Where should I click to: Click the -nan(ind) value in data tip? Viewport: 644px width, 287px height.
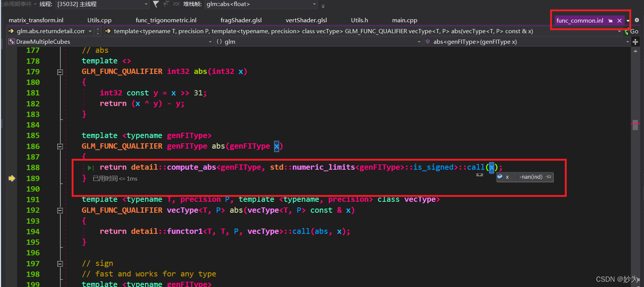click(x=531, y=177)
